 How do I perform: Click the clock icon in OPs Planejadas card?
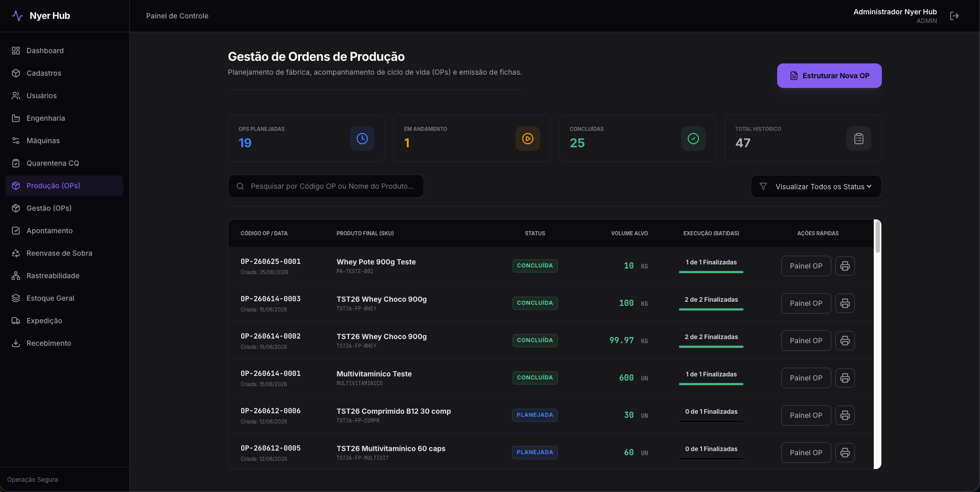pos(362,139)
